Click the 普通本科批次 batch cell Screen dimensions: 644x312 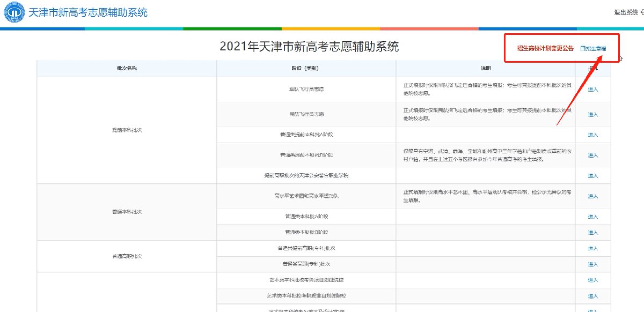(127, 212)
